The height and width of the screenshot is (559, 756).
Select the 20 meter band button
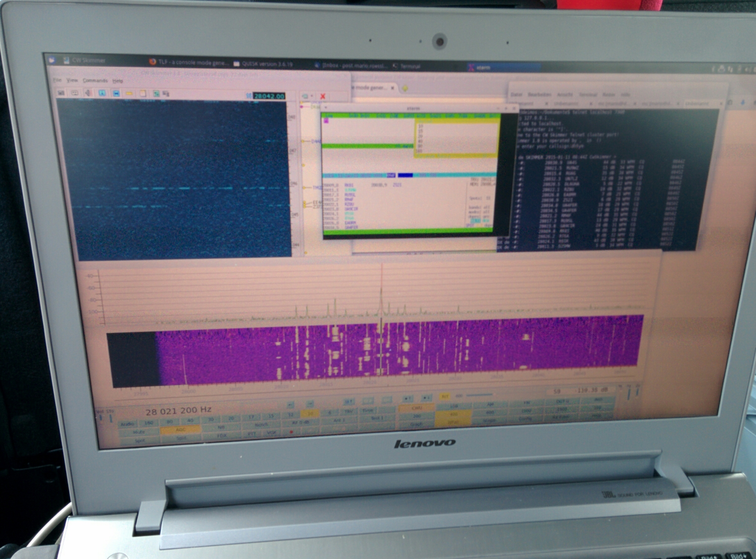click(231, 418)
